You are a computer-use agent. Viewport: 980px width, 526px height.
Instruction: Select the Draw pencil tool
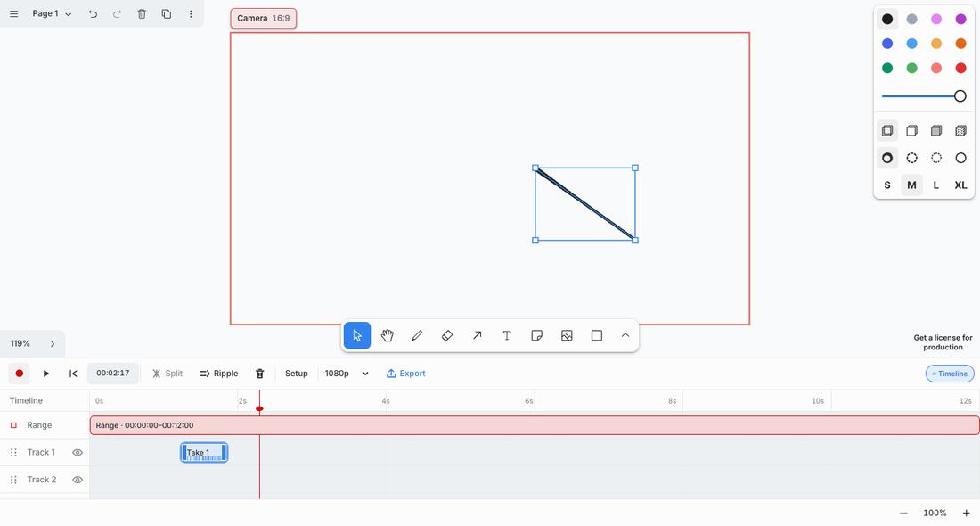(417, 336)
